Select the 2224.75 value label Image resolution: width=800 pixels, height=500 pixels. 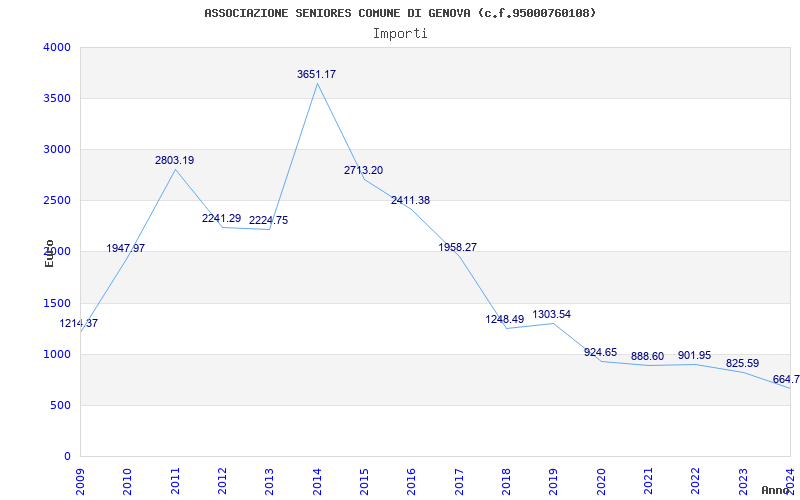click(x=268, y=221)
